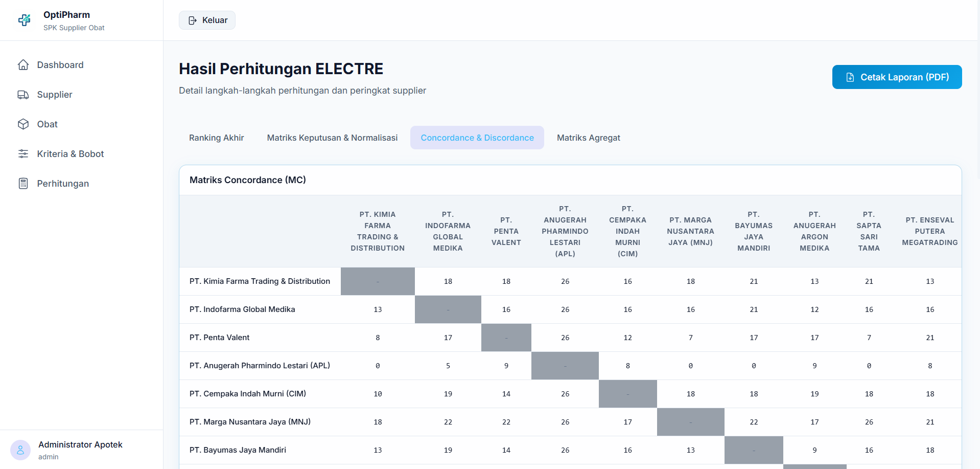Click the Perhitungan calculator icon

[23, 184]
